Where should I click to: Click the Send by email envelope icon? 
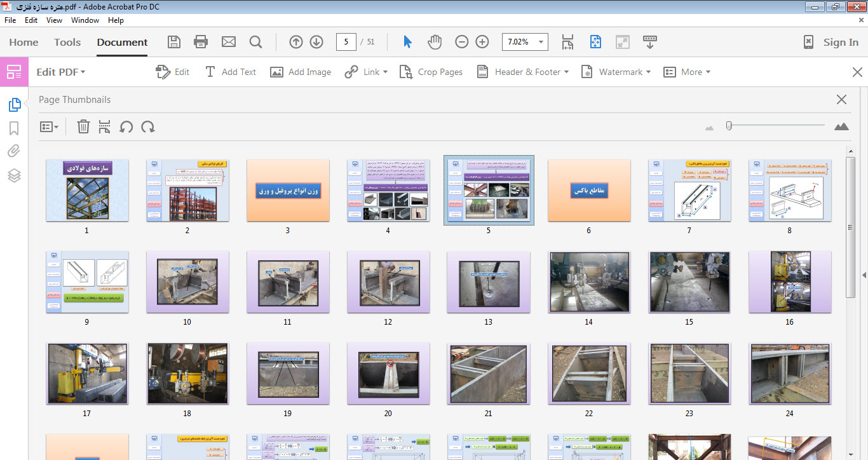(x=228, y=42)
